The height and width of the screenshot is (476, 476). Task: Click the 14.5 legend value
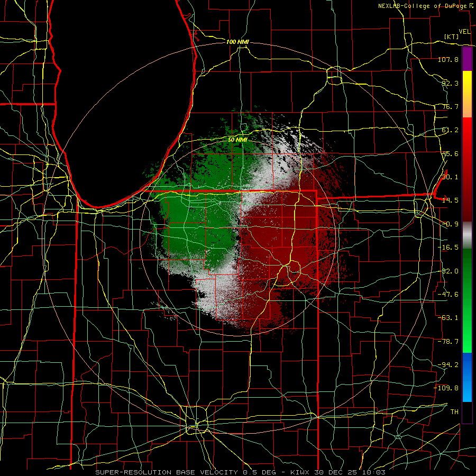(x=450, y=200)
